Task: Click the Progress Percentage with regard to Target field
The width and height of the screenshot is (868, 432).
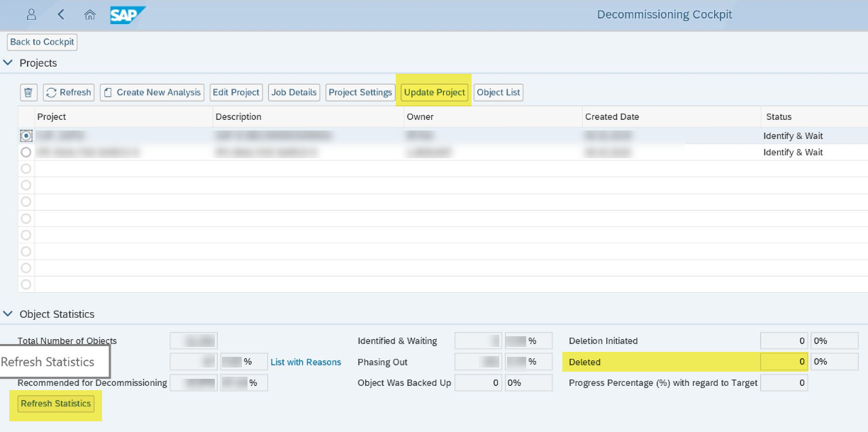Action: 784,383
